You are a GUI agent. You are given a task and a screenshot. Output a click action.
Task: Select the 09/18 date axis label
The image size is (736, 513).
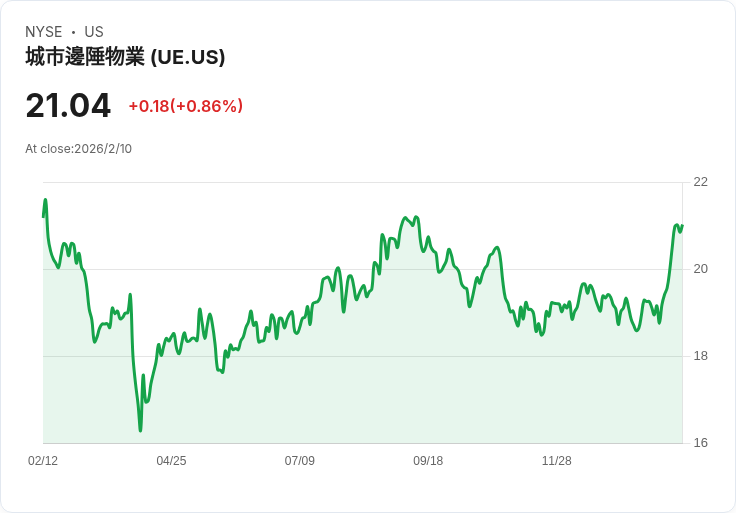click(428, 461)
